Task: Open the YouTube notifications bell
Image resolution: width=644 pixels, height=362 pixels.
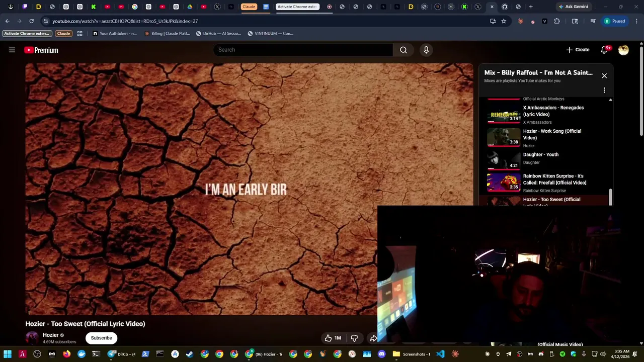Action: 604,50
